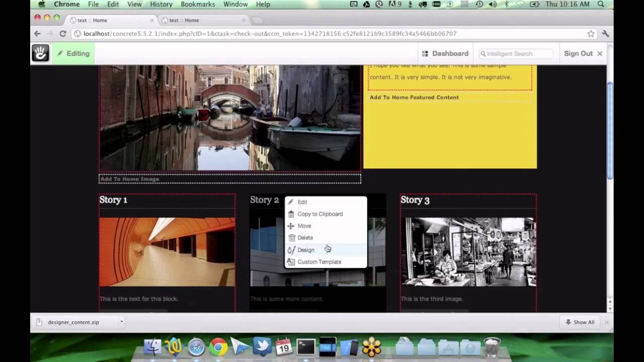This screenshot has height=362, width=644.
Task: Open the History menu
Action: click(162, 4)
